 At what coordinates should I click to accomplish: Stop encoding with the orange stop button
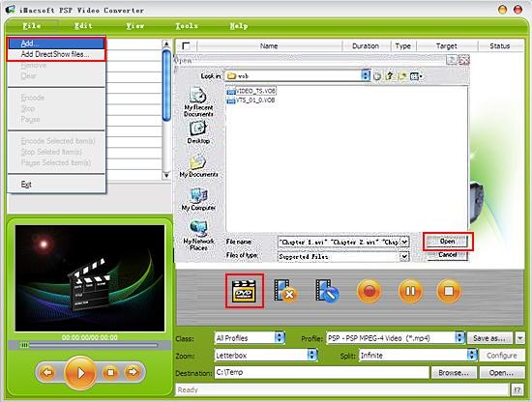[x=449, y=291]
